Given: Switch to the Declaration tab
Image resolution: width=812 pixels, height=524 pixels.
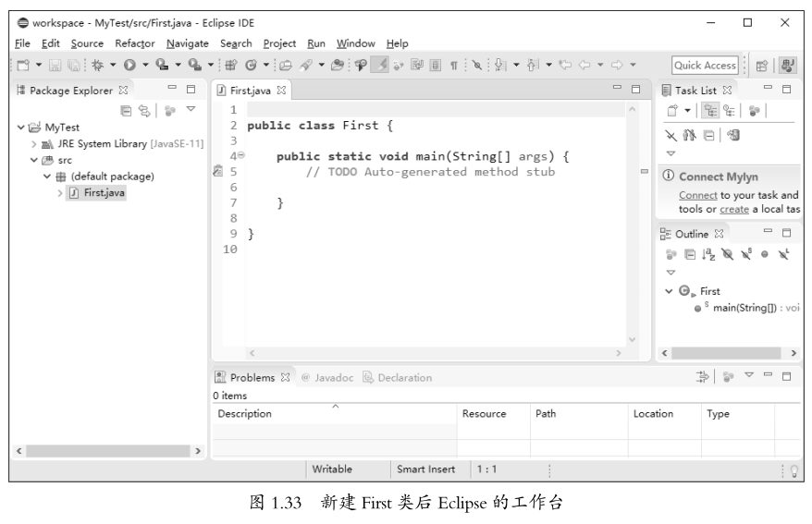Looking at the screenshot, I should pos(398,378).
